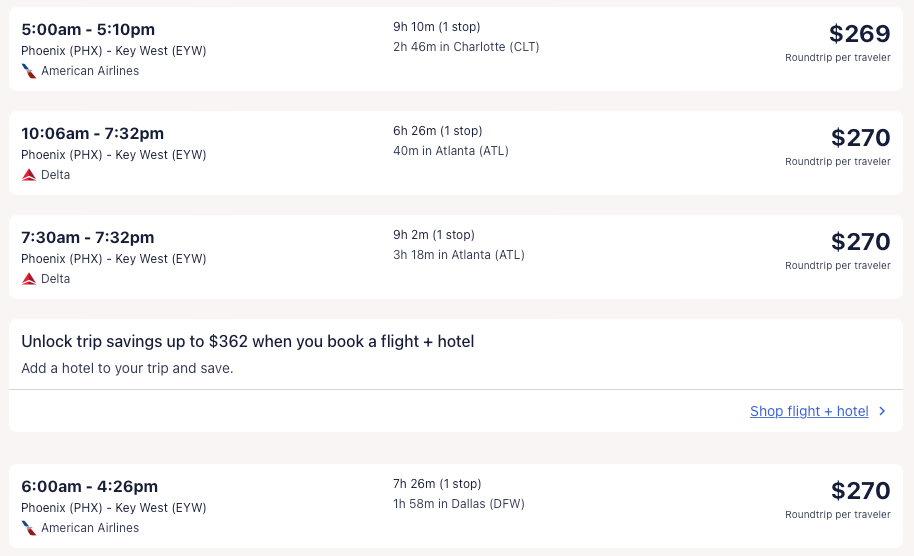
Task: Click $270 price on 3h 18m Atlanta flight
Action: tap(860, 242)
